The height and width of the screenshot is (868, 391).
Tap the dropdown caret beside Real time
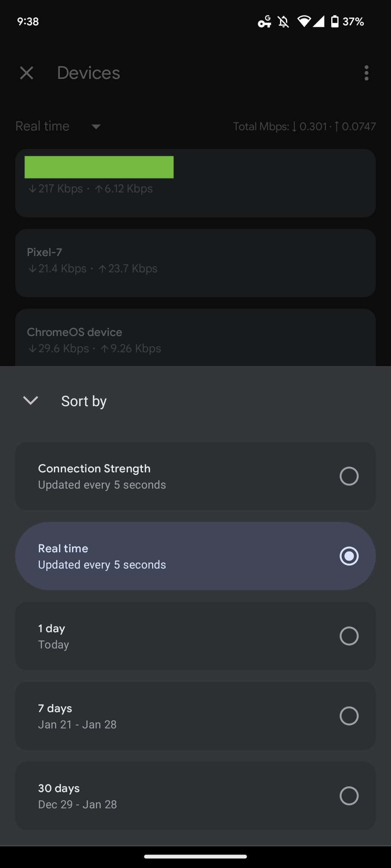click(96, 127)
